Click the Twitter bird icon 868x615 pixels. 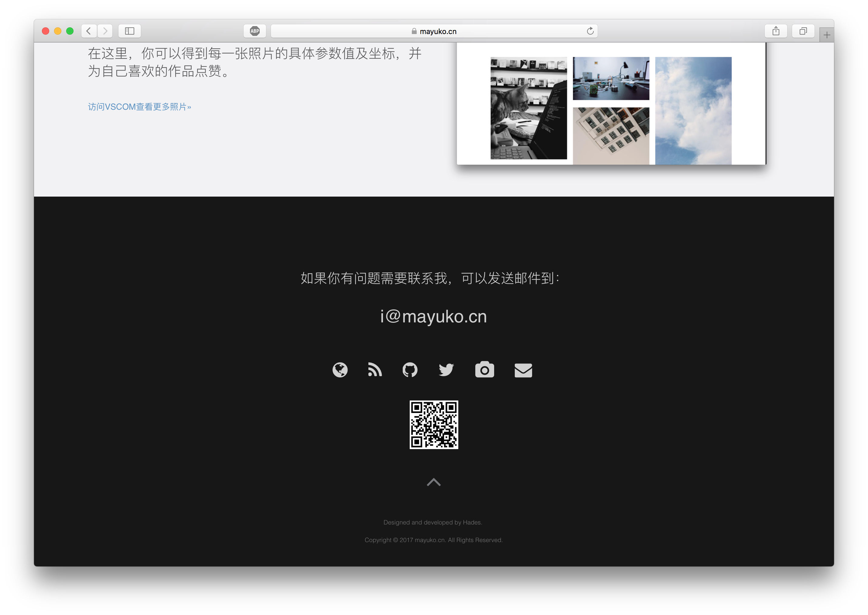point(446,370)
